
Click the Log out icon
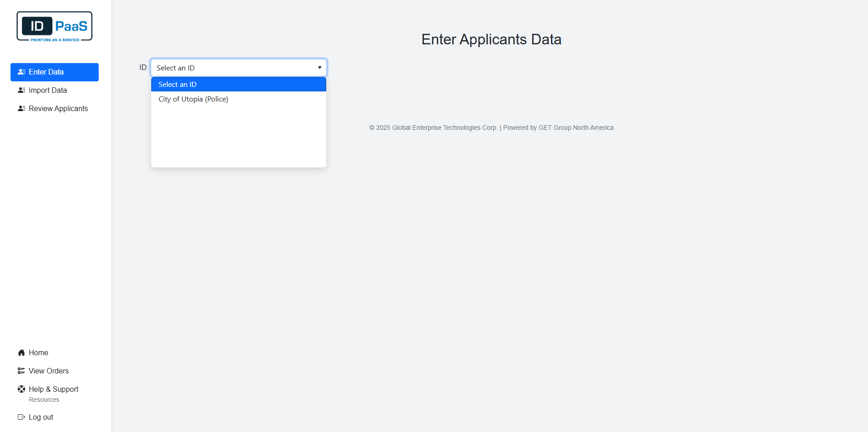click(21, 417)
